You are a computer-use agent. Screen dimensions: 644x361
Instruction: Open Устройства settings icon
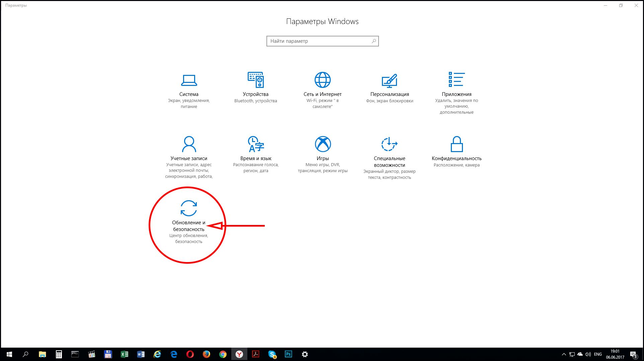point(256,80)
